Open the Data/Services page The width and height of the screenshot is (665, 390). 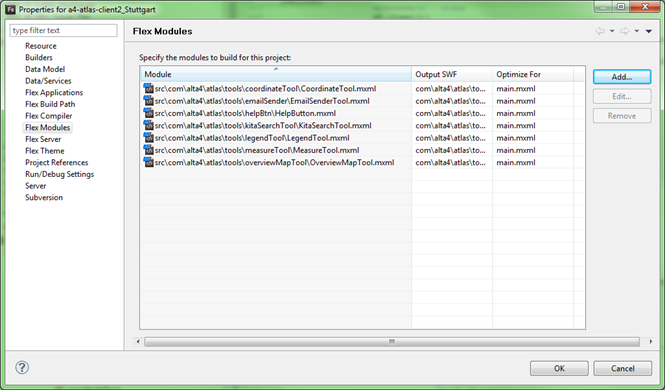[48, 81]
